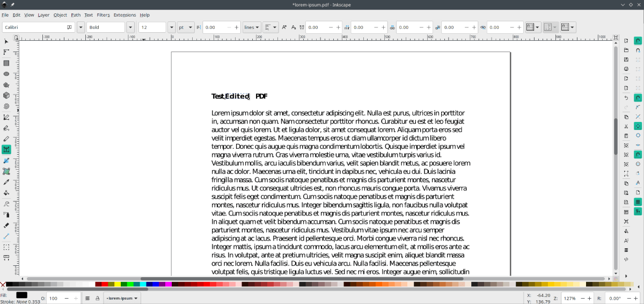Open the Extensions menu
This screenshot has height=304, width=644.
point(125,15)
